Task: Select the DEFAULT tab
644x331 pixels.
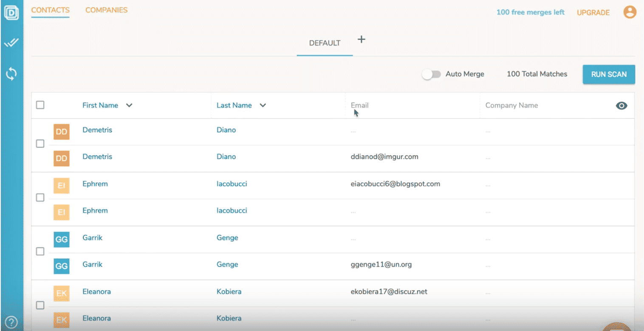Action: (x=325, y=43)
